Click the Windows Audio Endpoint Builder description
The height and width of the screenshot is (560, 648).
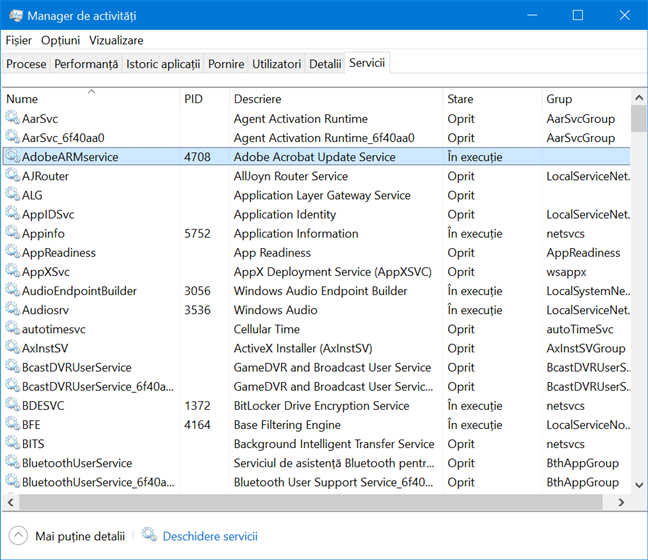[x=320, y=291]
